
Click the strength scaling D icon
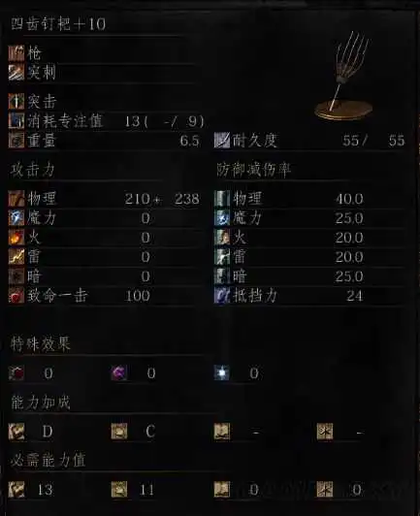16,431
